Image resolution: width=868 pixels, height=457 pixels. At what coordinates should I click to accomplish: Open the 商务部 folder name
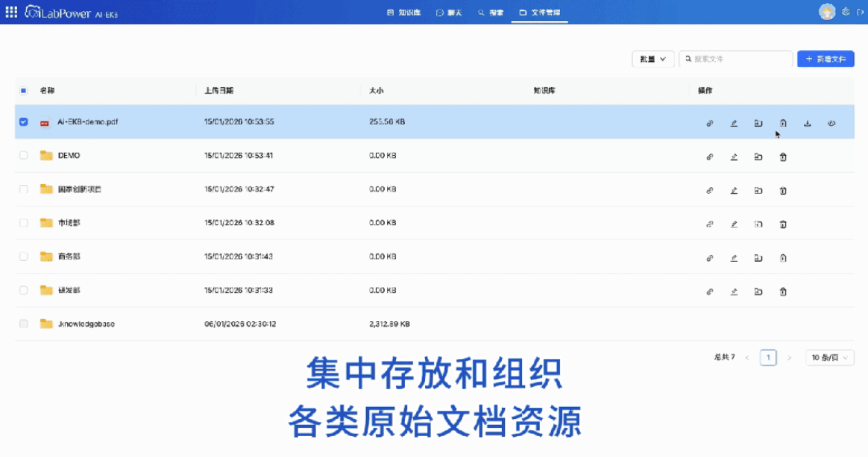click(69, 256)
